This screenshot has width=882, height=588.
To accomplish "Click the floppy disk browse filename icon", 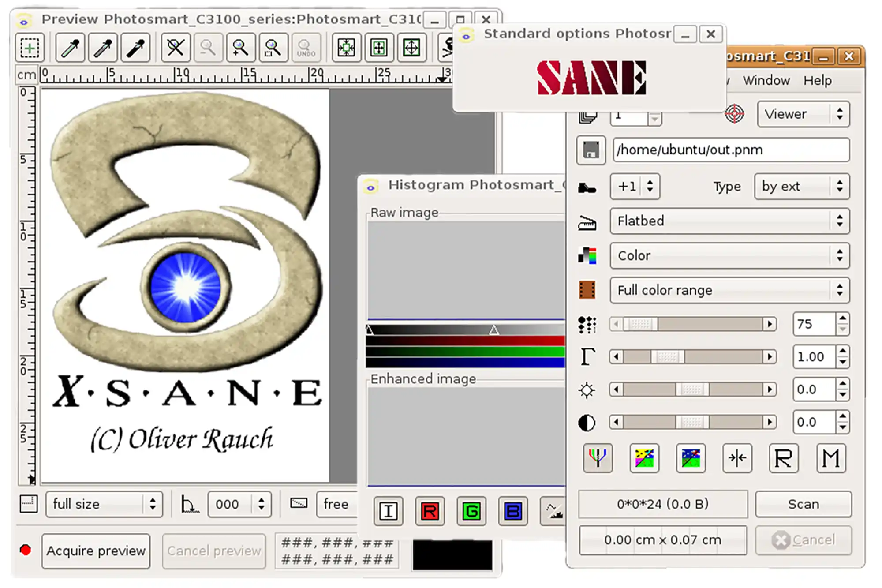I will click(x=590, y=150).
